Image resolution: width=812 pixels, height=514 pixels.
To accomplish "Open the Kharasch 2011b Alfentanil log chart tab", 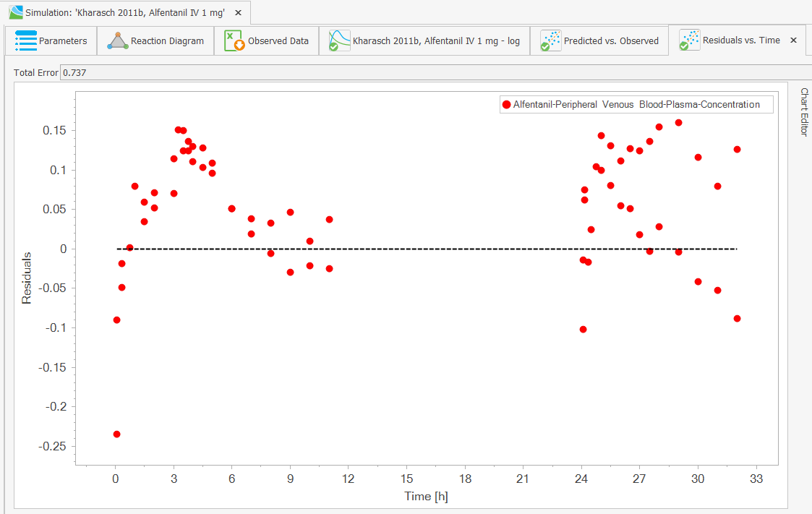I will [436, 41].
